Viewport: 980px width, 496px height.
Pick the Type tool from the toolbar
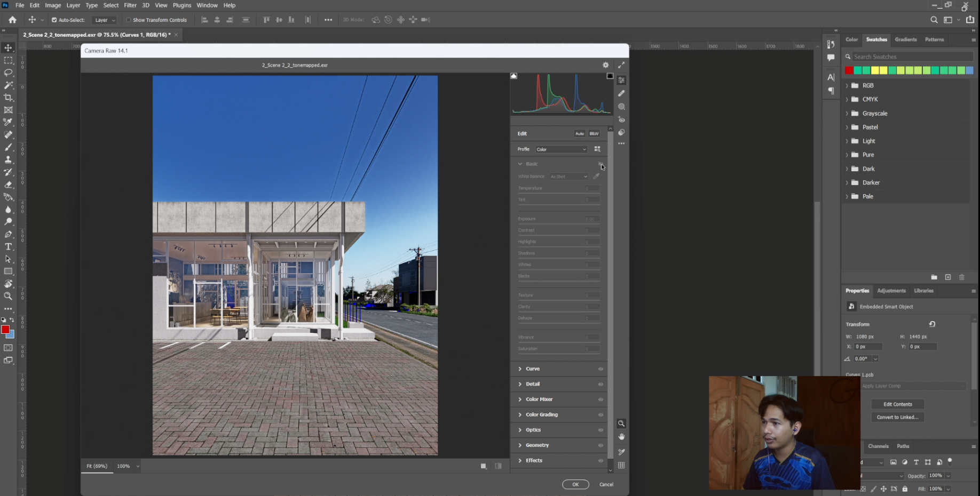point(8,246)
